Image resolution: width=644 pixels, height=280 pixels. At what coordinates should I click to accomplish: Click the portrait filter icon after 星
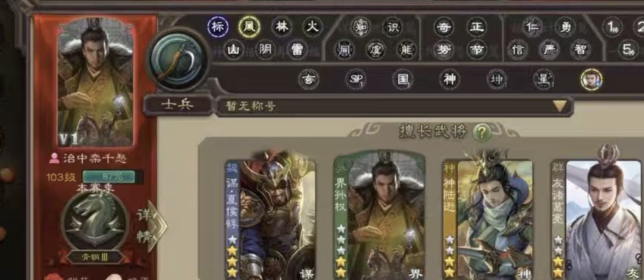(x=591, y=79)
